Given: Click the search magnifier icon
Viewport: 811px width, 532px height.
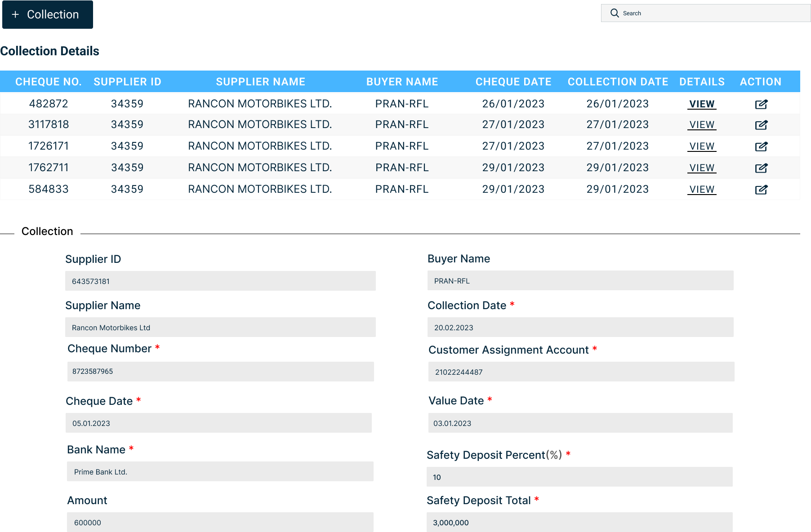Looking at the screenshot, I should (615, 13).
